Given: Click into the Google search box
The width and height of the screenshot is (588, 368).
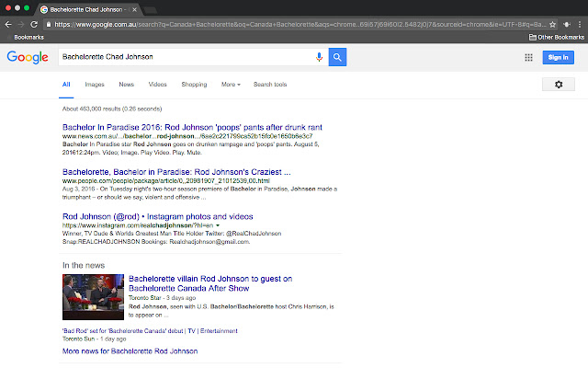Looking at the screenshot, I should (184, 57).
